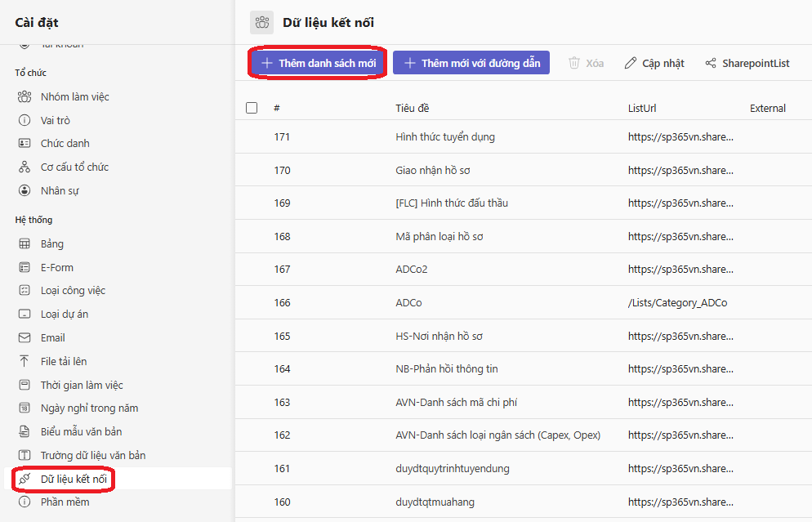The width and height of the screenshot is (812, 522).
Task: Open Loại công việc in sidebar
Action: coord(73,291)
